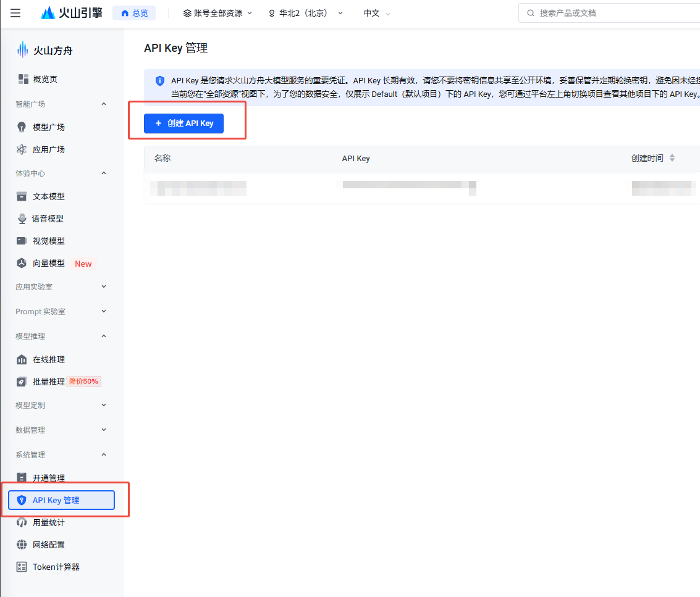This screenshot has width=700, height=597.
Task: Click the blurred API Key value in the row
Action: (x=410, y=188)
